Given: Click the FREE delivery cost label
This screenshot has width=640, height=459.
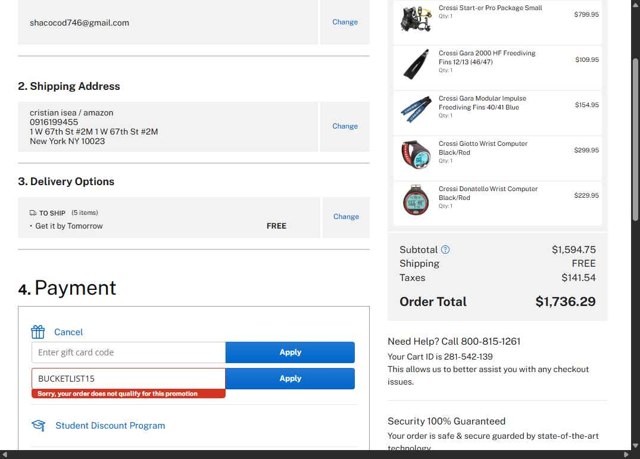Looking at the screenshot, I should (276, 226).
